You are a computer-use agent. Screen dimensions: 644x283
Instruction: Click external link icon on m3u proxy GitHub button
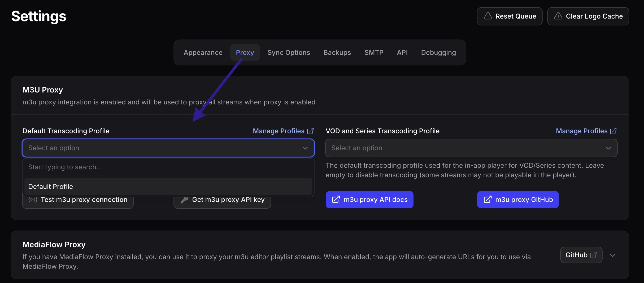[x=488, y=200]
